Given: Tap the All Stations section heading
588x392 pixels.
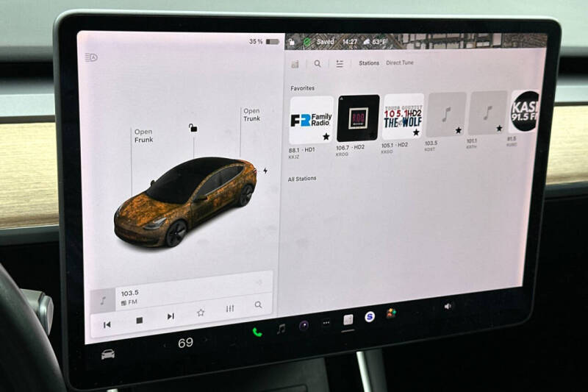Looking at the screenshot, I should (x=302, y=179).
